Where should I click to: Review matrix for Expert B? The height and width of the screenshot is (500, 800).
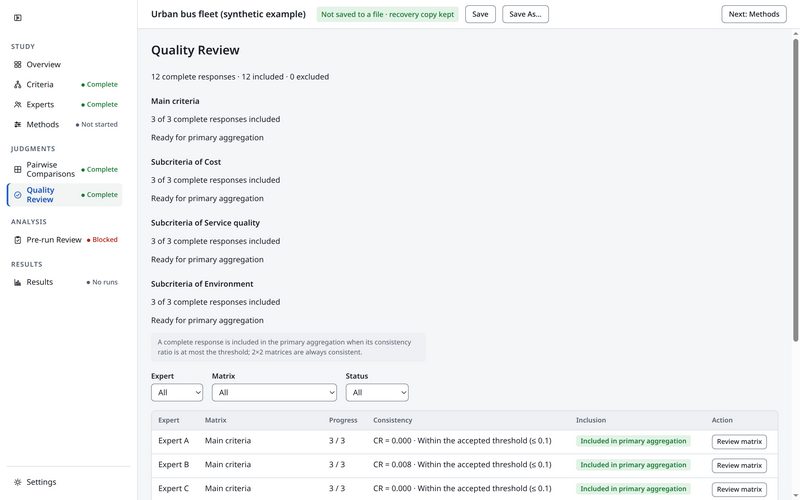tap(739, 465)
